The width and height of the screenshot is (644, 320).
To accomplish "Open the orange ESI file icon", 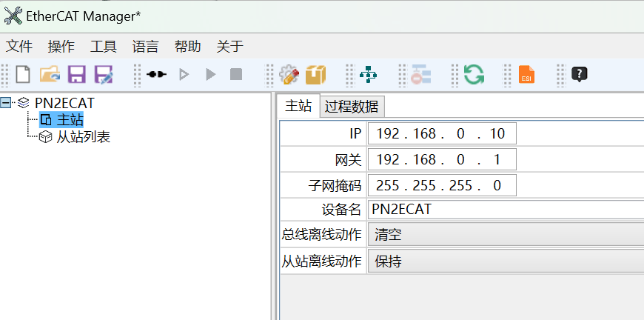I will 526,75.
